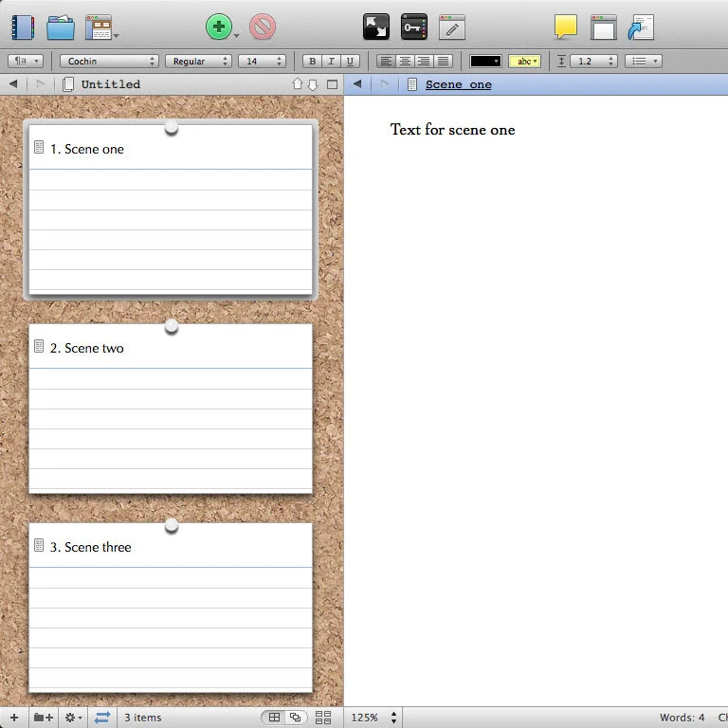
Task: Click the Compile export arrow icon
Action: coord(641,27)
